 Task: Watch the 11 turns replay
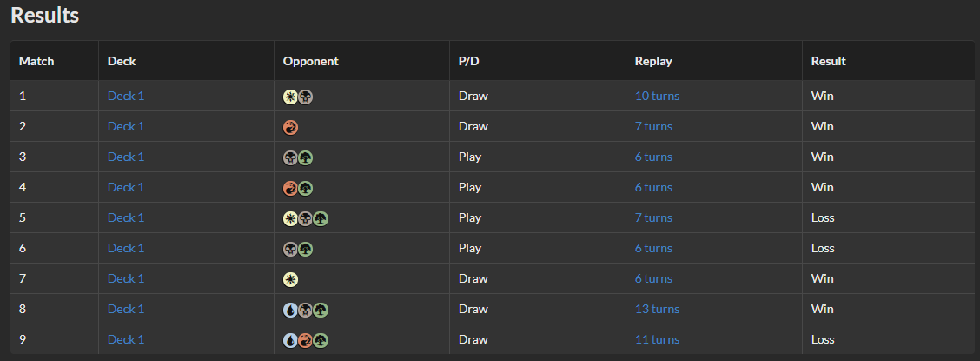tap(657, 339)
